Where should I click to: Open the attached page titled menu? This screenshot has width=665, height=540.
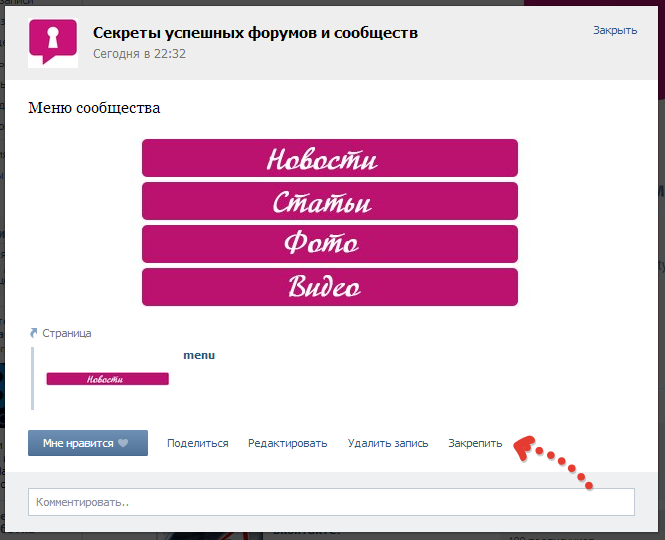point(199,355)
